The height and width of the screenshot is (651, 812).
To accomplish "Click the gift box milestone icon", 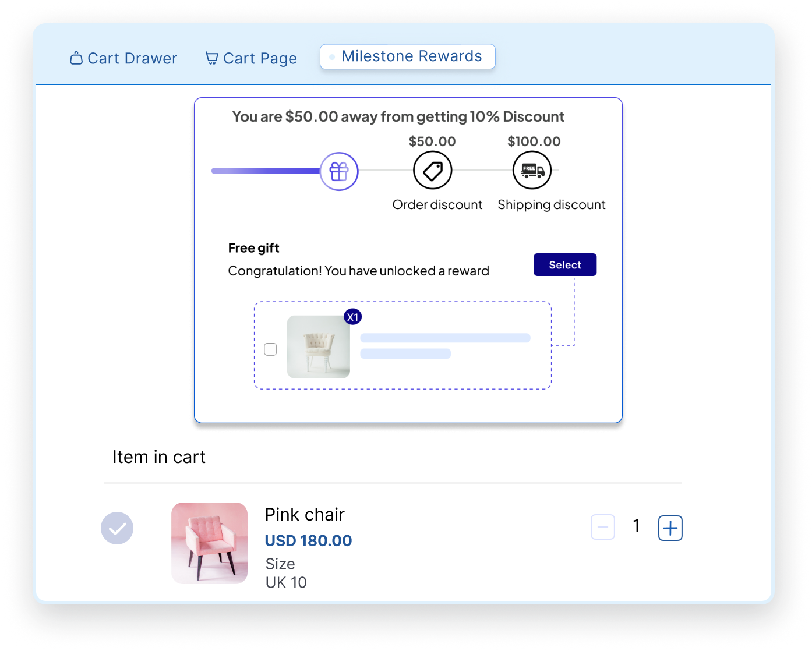I will 339,171.
